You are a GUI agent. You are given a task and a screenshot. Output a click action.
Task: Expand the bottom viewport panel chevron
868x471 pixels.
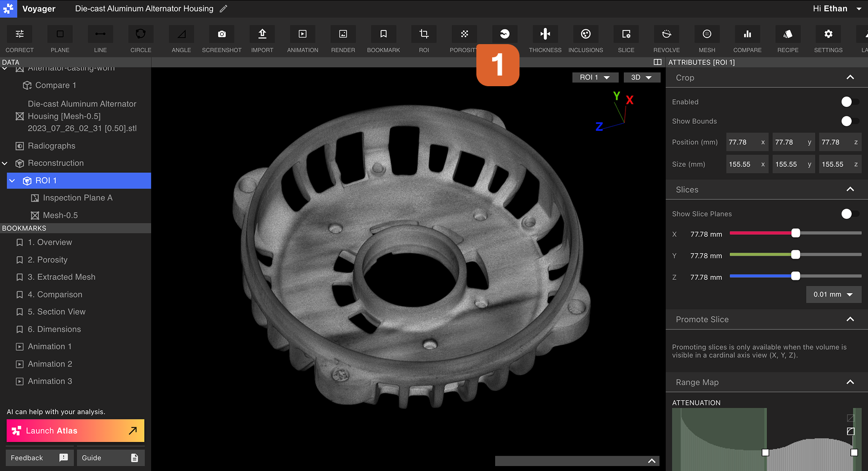(x=652, y=461)
